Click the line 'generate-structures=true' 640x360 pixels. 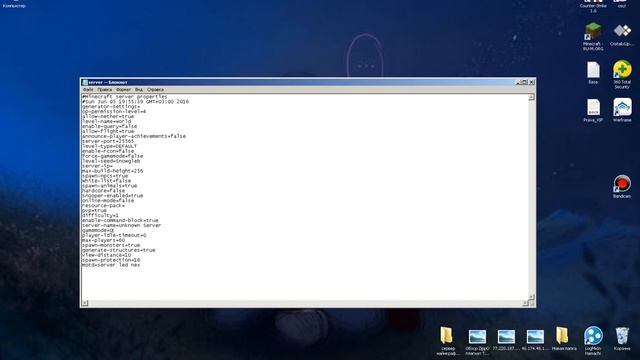[118, 250]
